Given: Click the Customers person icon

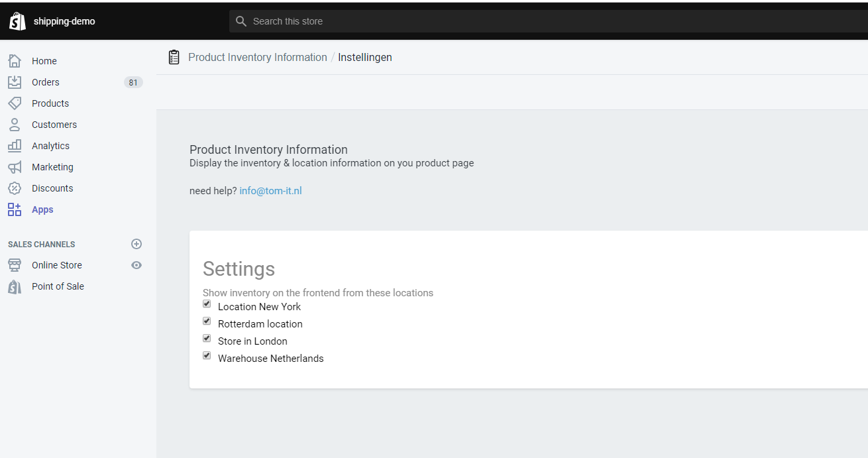Looking at the screenshot, I should (15, 125).
